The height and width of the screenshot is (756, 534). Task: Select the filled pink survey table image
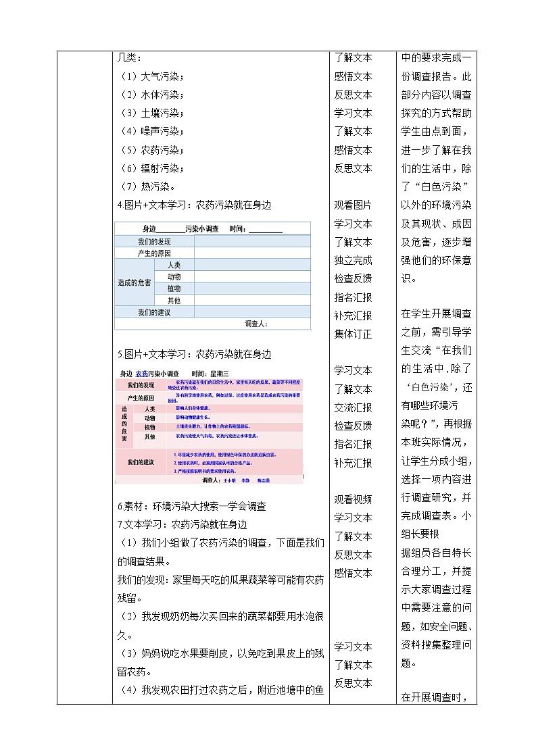210,427
